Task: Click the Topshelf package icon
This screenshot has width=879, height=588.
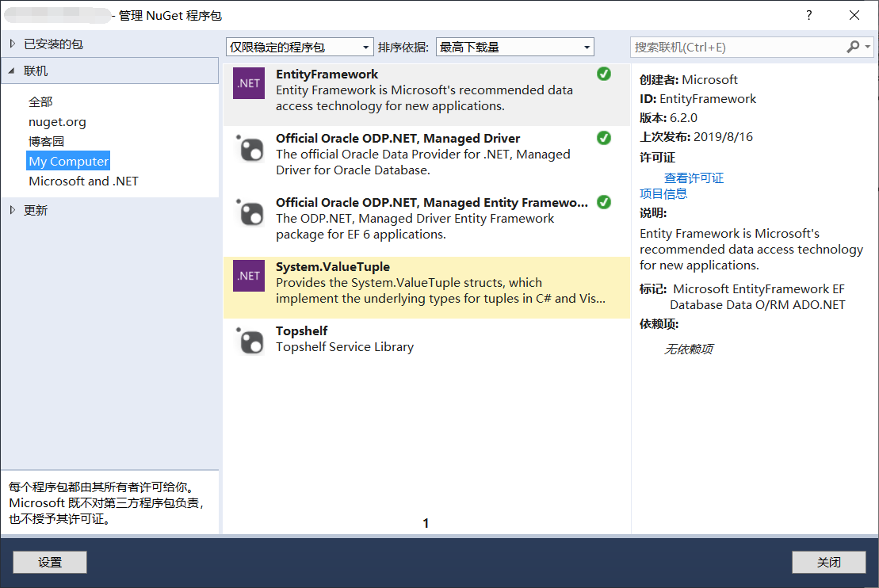Action: [250, 341]
